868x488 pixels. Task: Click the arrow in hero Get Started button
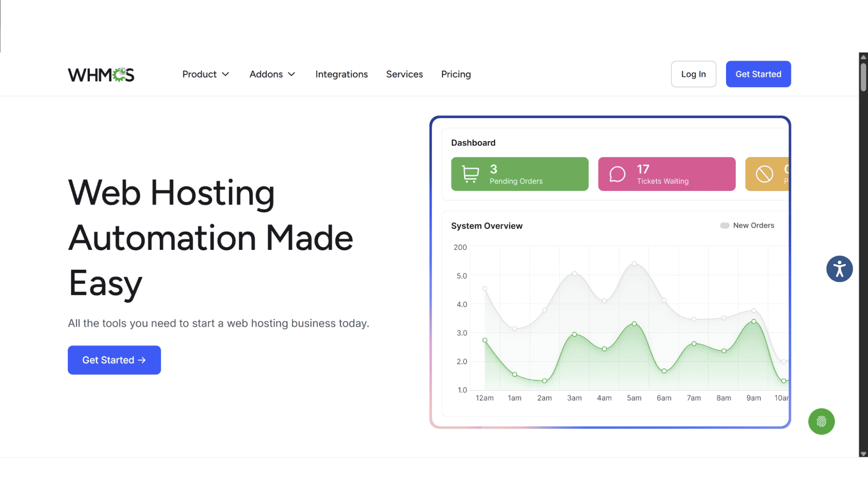tap(142, 360)
